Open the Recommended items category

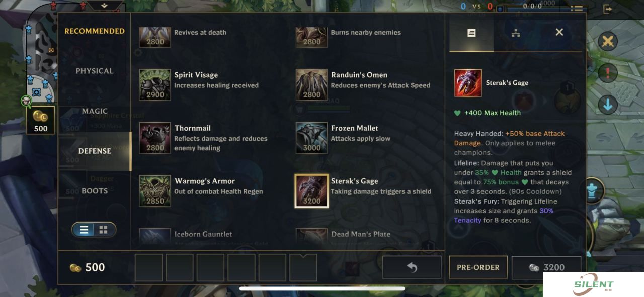coord(95,31)
